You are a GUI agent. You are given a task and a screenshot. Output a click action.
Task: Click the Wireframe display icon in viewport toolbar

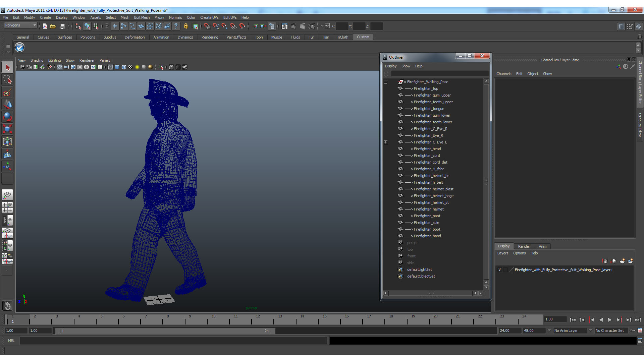[x=110, y=67]
